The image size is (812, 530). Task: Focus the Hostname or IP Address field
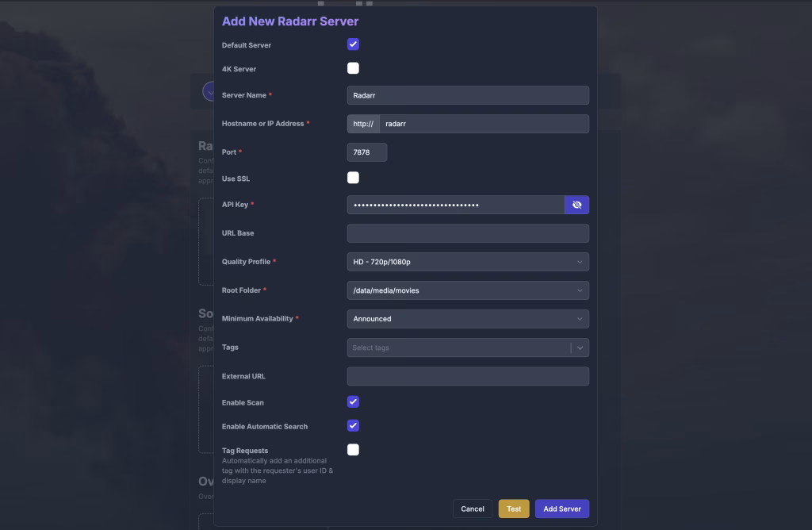[484, 124]
